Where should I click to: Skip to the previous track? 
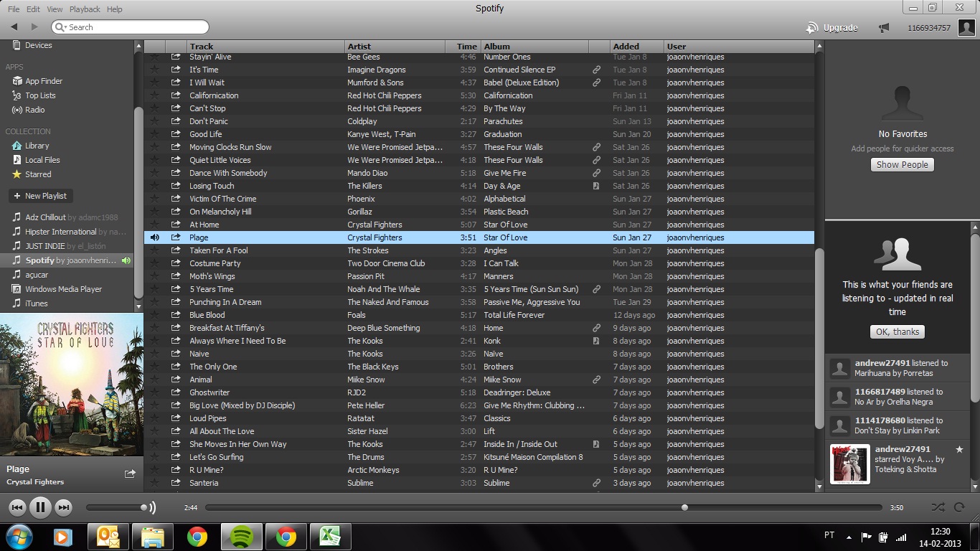tap(17, 508)
